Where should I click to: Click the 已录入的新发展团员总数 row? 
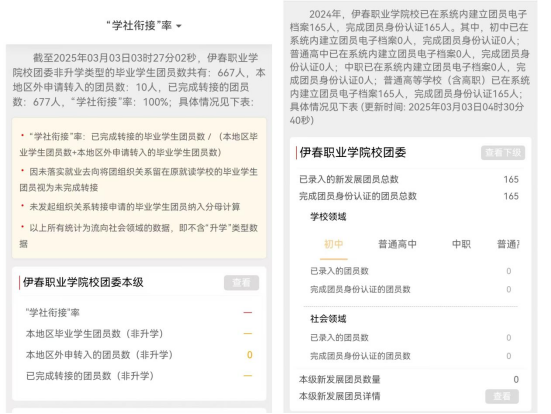click(409, 179)
